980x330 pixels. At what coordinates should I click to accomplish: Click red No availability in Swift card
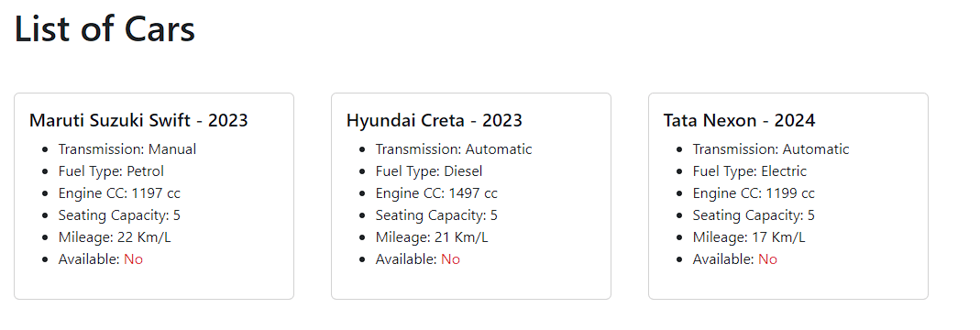point(133,259)
